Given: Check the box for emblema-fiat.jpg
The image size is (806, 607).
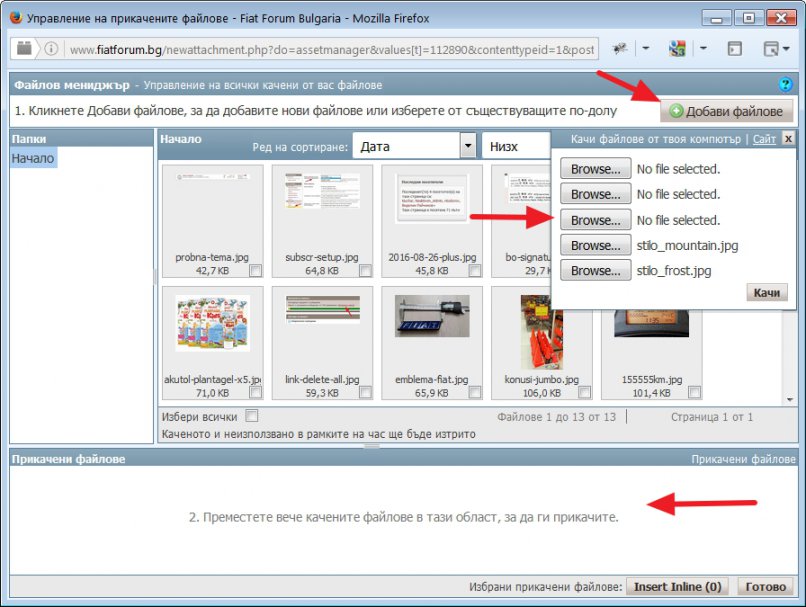Looking at the screenshot, I should [476, 393].
